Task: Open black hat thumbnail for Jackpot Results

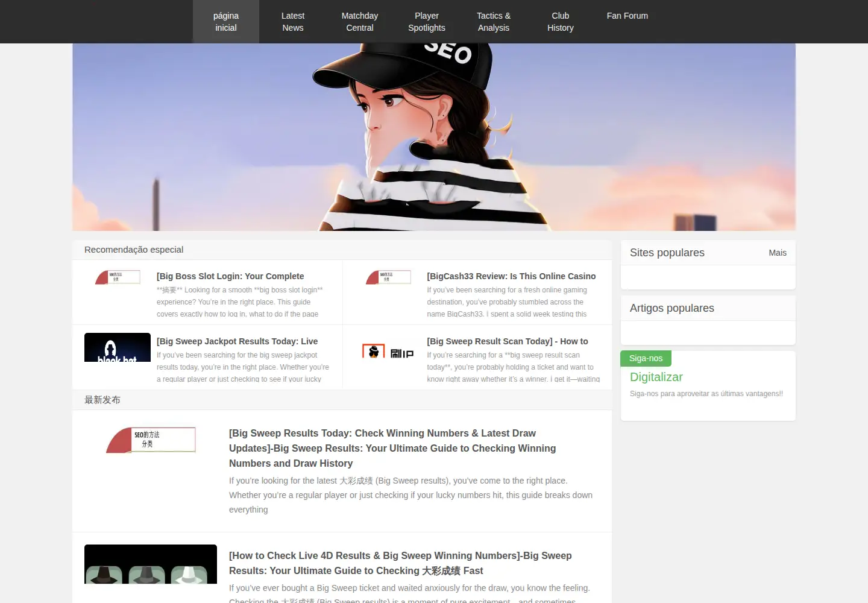Action: coord(118,347)
